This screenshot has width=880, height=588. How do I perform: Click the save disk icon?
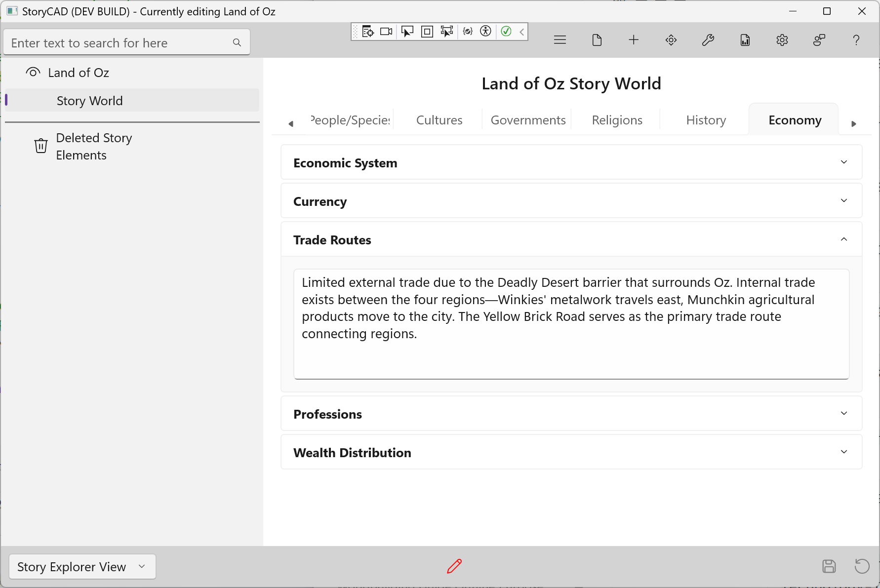(x=829, y=566)
